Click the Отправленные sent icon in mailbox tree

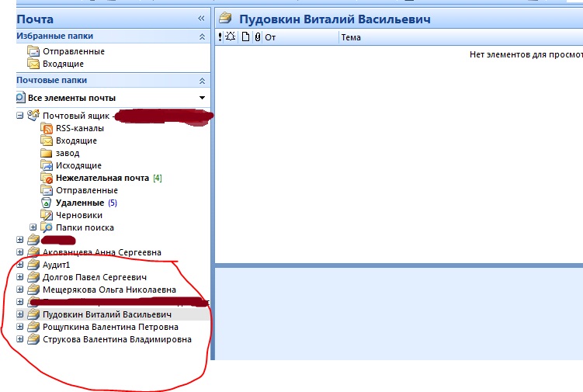pyautogui.click(x=47, y=190)
